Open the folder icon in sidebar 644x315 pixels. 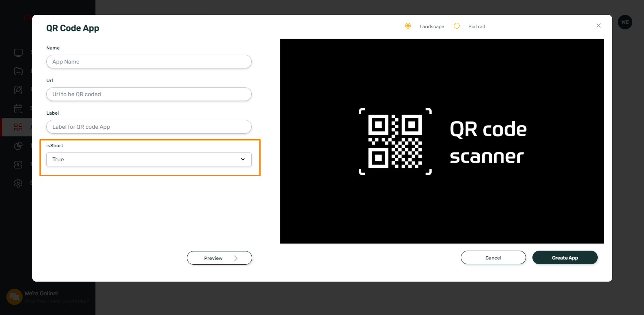coord(18,71)
